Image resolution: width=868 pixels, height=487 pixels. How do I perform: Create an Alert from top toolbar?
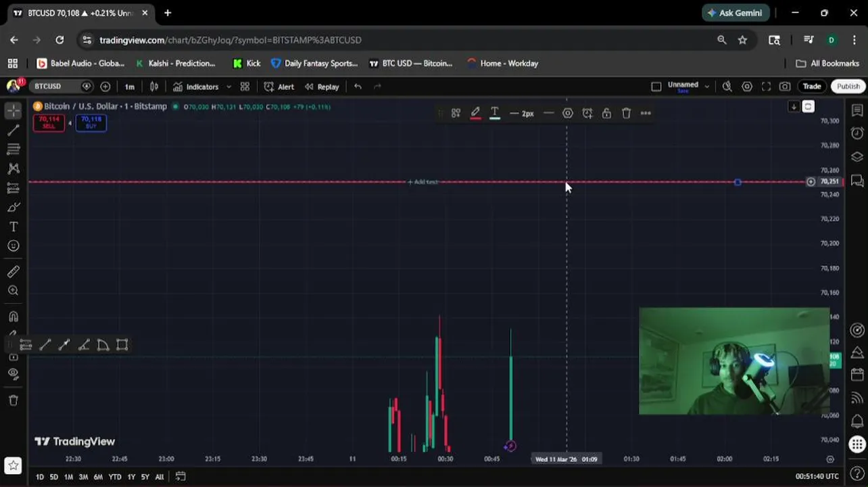pyautogui.click(x=279, y=87)
